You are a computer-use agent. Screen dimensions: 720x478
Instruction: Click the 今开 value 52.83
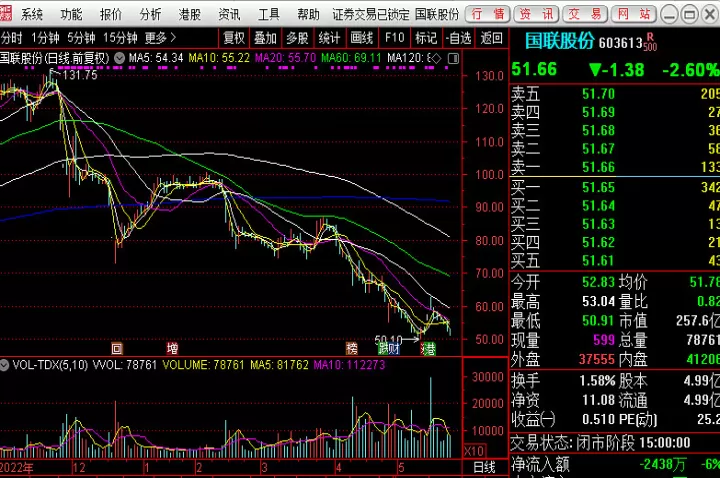pos(598,282)
